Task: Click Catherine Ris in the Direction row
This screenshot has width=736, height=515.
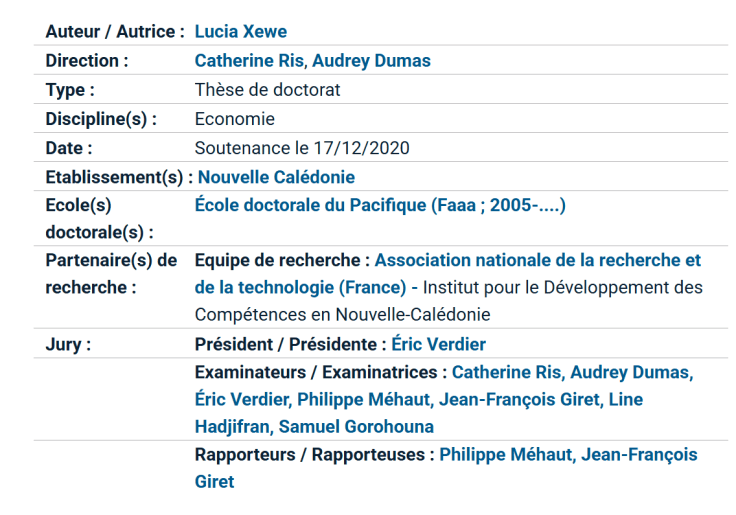Action: (248, 61)
